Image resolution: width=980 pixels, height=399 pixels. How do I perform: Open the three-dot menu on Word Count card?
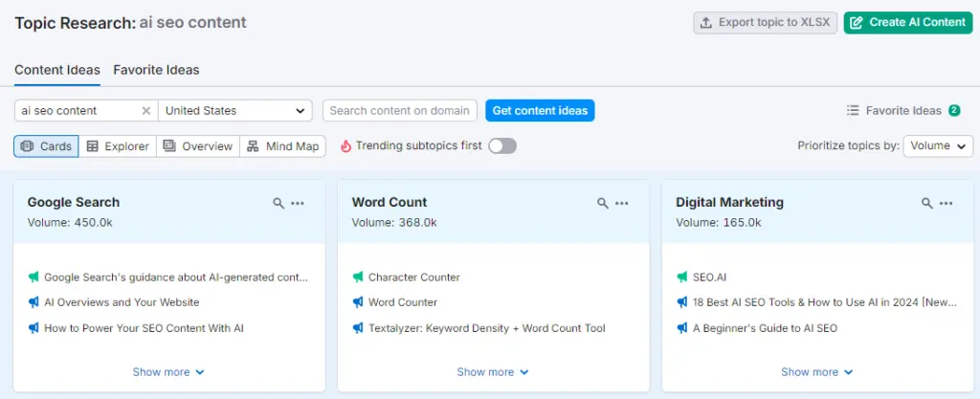[x=622, y=203]
